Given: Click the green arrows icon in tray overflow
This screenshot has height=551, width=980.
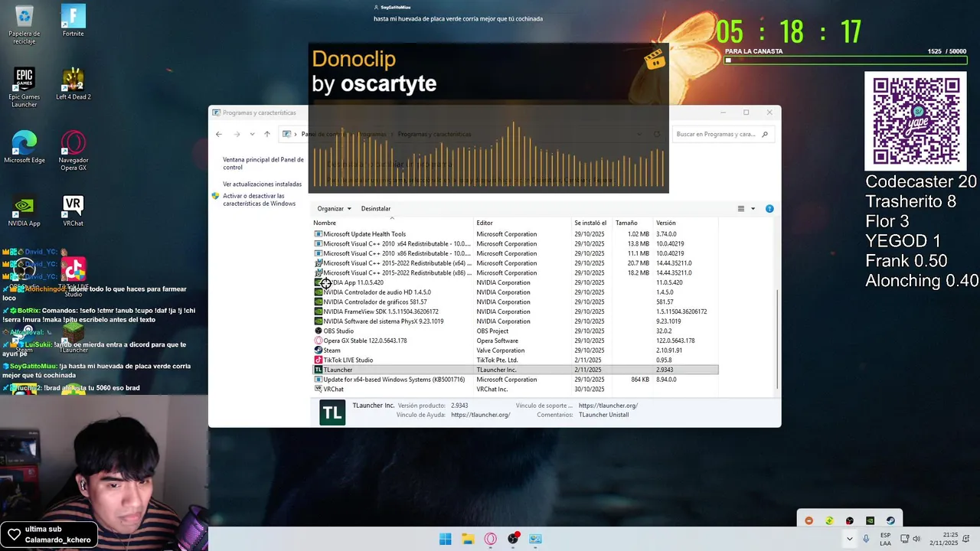Looking at the screenshot, I should (x=829, y=520).
